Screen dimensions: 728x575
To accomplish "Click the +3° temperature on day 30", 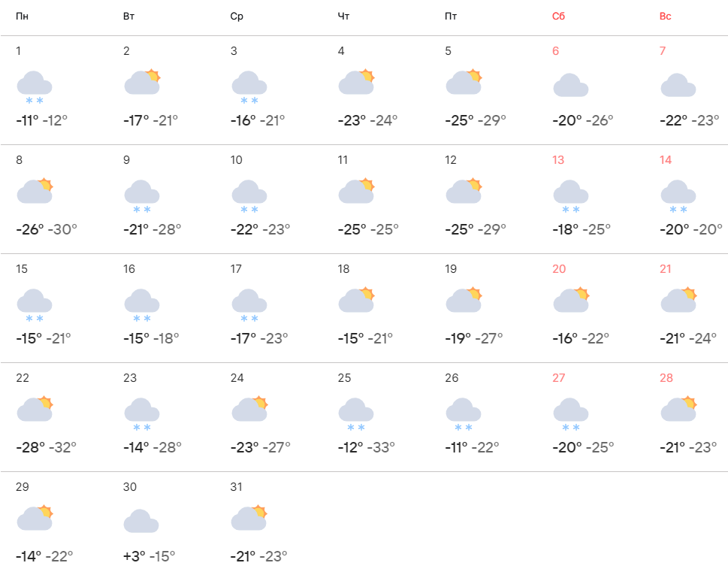I will (134, 556).
